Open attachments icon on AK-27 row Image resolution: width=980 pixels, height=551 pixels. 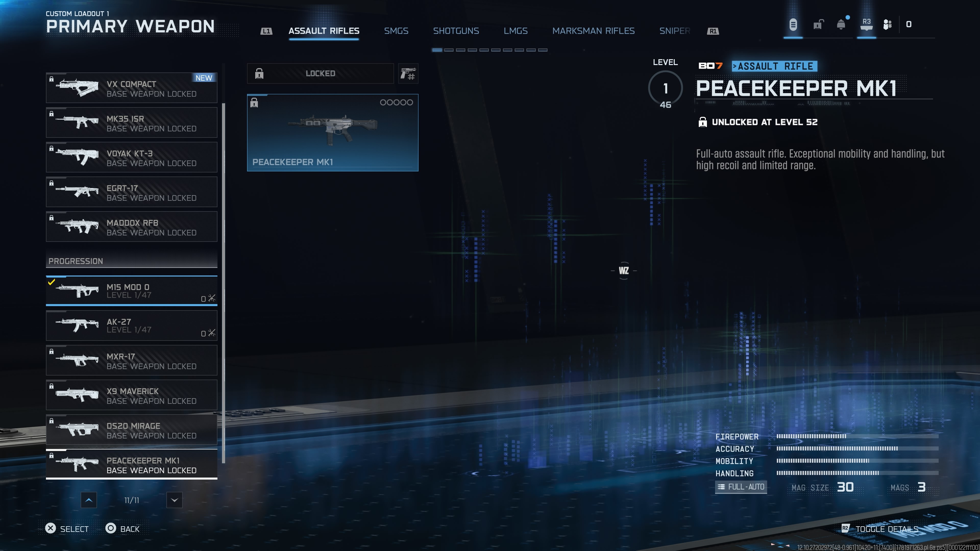coord(212,333)
